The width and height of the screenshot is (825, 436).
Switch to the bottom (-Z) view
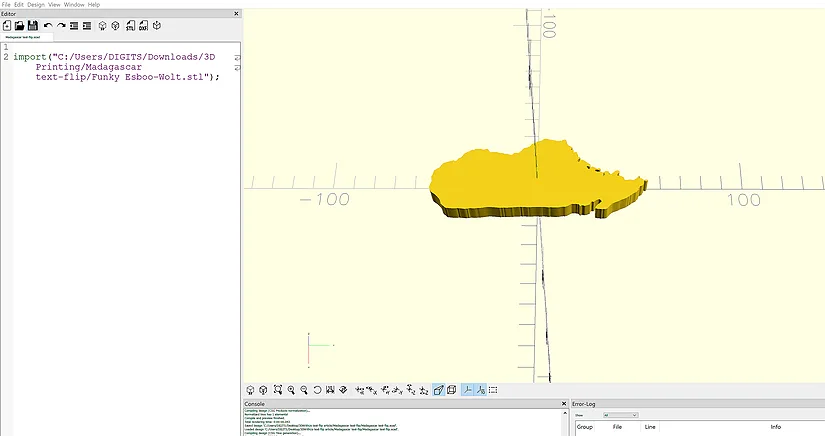[x=424, y=390]
